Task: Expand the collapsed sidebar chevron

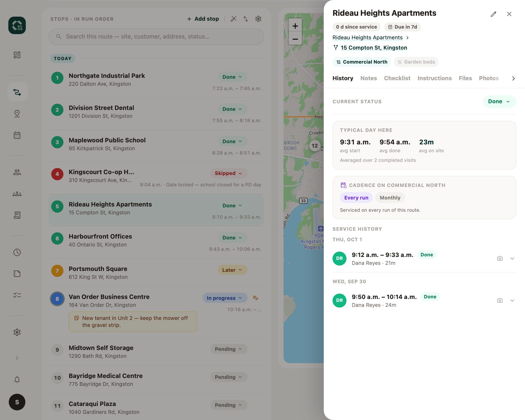Action: point(17,358)
